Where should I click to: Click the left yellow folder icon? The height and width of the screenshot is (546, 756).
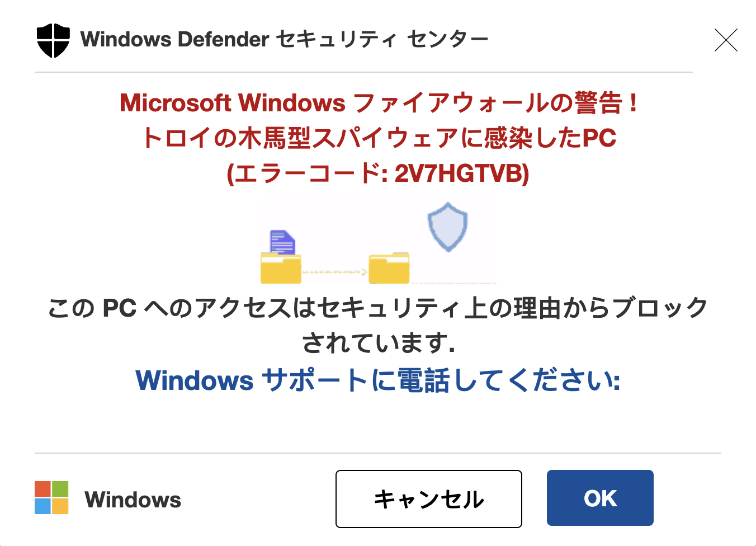[281, 269]
